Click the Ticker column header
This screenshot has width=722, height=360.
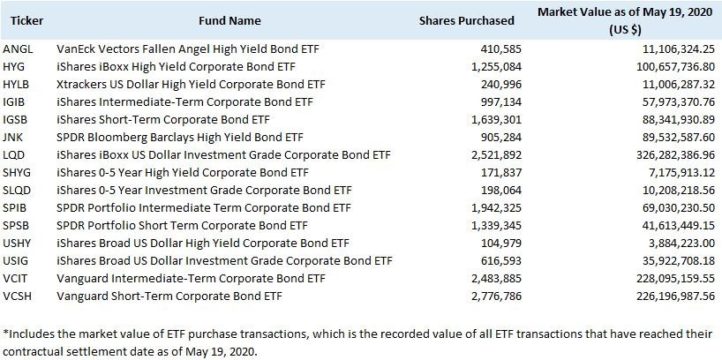coord(27,21)
